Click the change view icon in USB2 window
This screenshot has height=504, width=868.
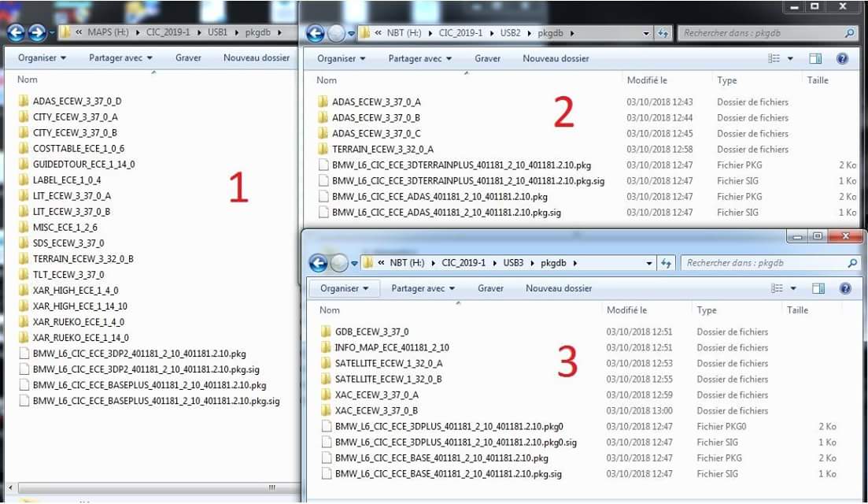point(774,58)
